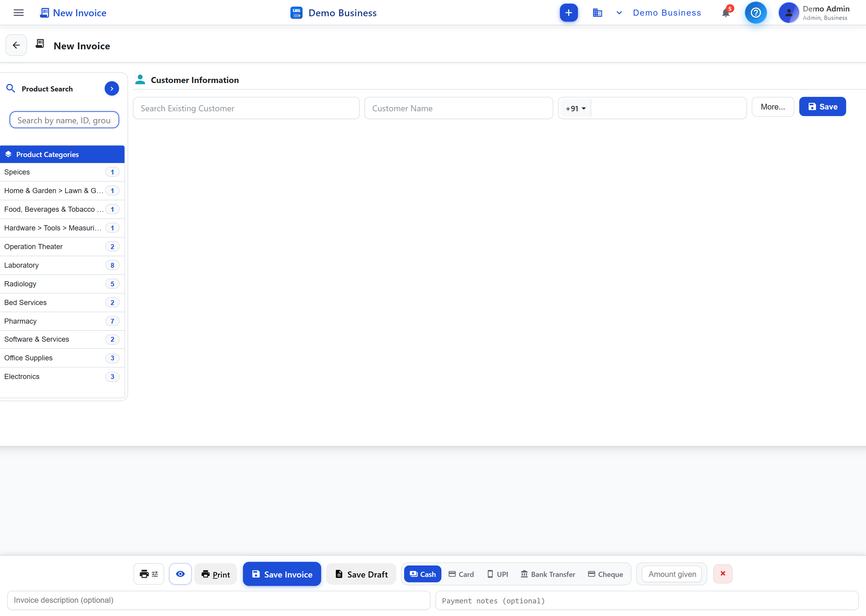
Task: Click the New Invoice document icon in header
Action: (x=45, y=13)
